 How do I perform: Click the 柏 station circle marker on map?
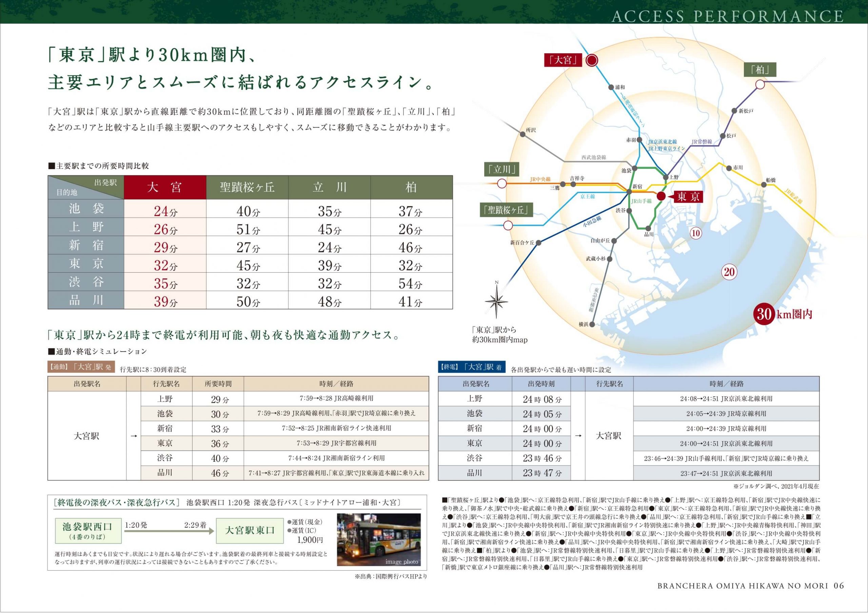tap(760, 84)
